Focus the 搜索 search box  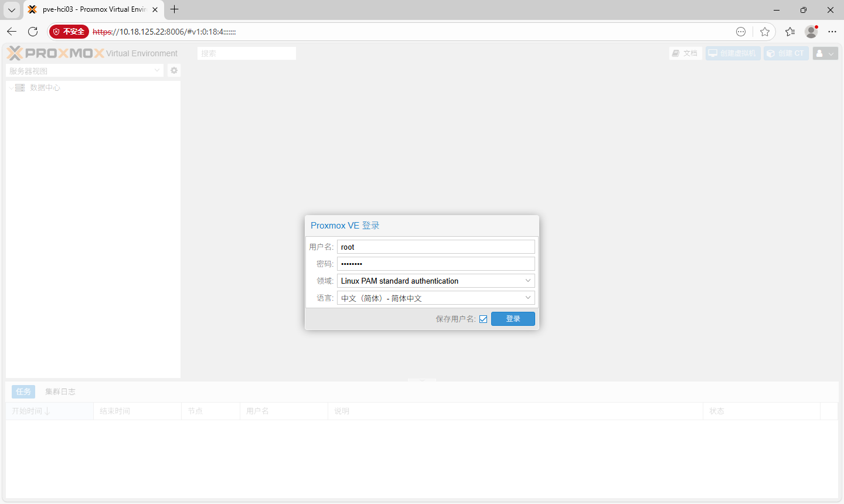pyautogui.click(x=247, y=53)
